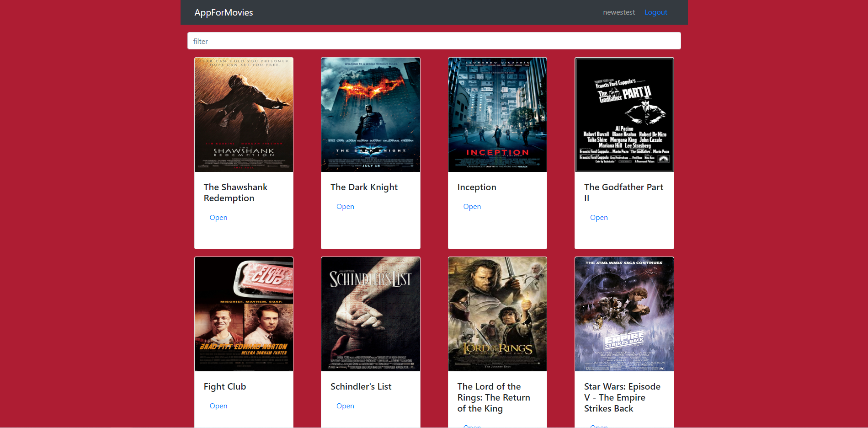The image size is (868, 428).
Task: Open Schindler's List movie details
Action: [x=345, y=406]
